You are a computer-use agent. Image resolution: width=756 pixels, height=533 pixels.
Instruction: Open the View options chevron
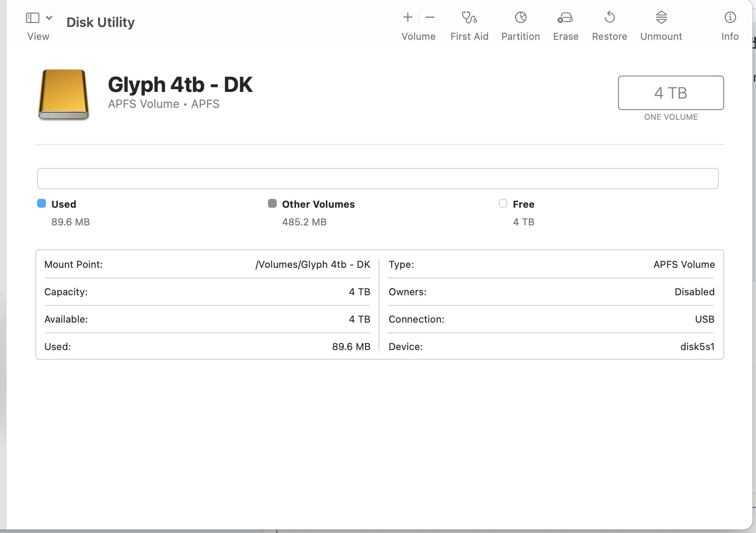tap(49, 18)
